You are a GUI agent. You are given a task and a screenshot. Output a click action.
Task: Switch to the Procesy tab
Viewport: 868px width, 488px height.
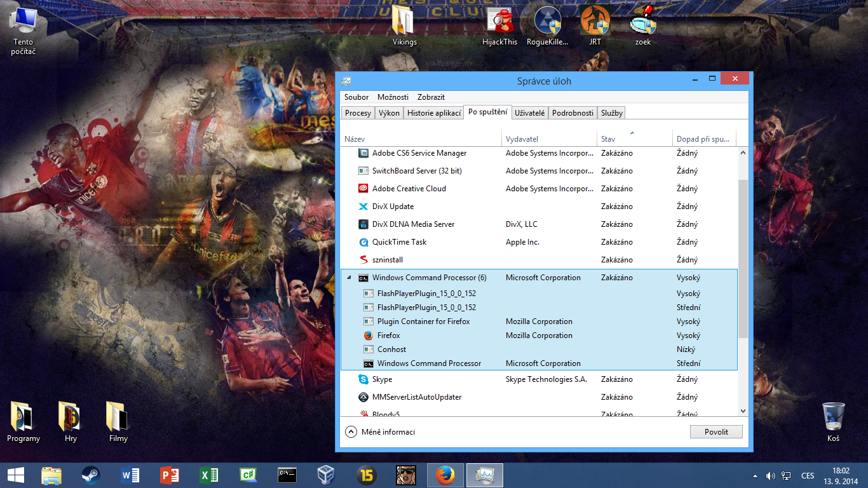(358, 113)
